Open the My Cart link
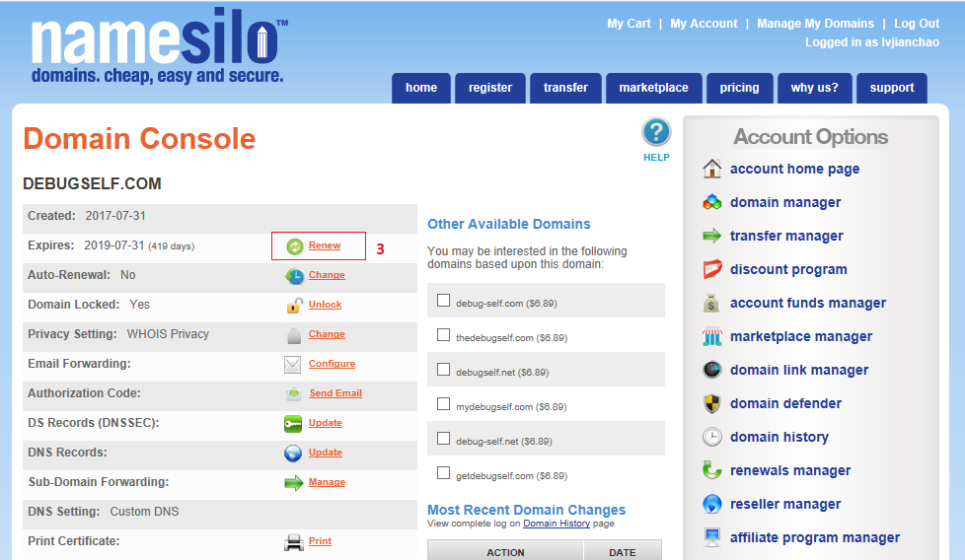Image resolution: width=965 pixels, height=560 pixels. 629,24
